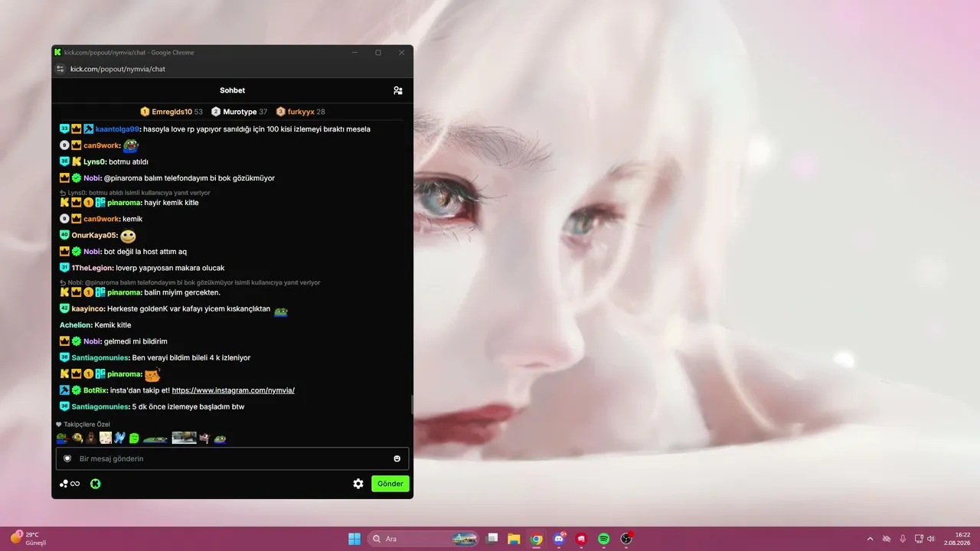Image resolution: width=980 pixels, height=551 pixels.
Task: Open Spotify from the taskbar
Action: 603,539
